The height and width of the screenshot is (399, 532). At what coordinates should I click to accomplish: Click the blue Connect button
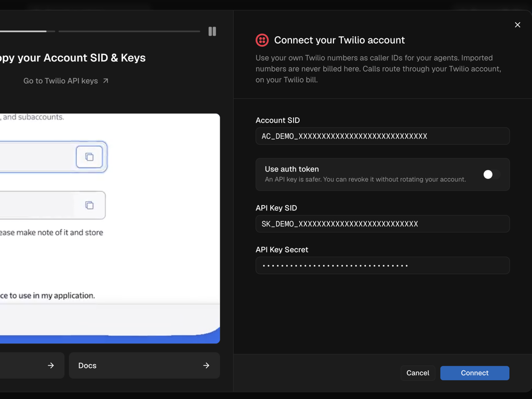coord(475,373)
